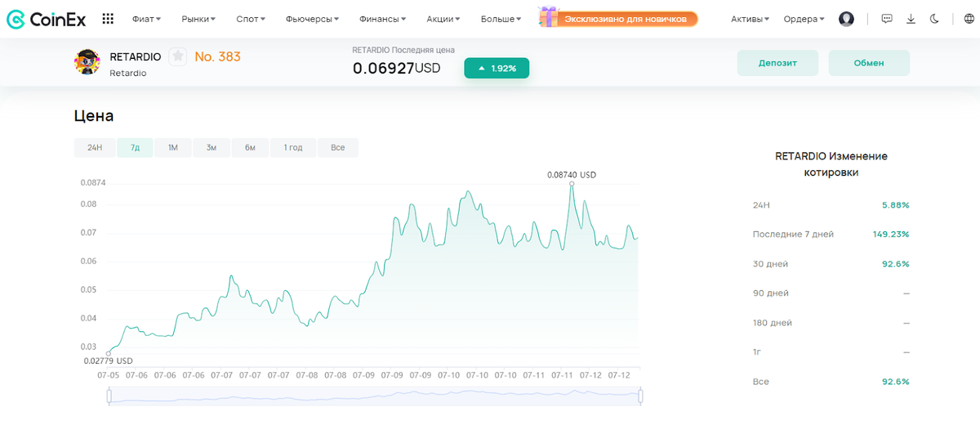Viewport: 980px width, 425px height.
Task: Click the 180 дней row label
Action: pyautogui.click(x=772, y=323)
